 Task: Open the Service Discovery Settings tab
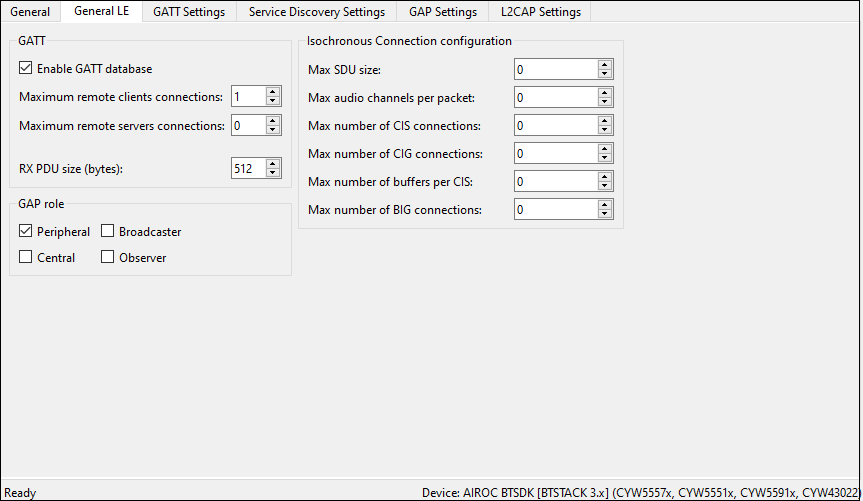pos(316,12)
